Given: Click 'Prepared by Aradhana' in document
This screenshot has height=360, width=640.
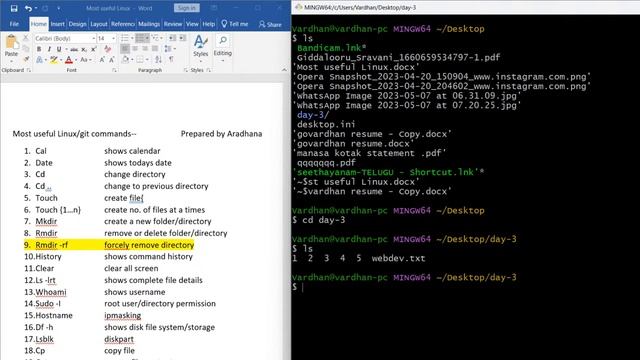Looking at the screenshot, I should click(x=221, y=134).
